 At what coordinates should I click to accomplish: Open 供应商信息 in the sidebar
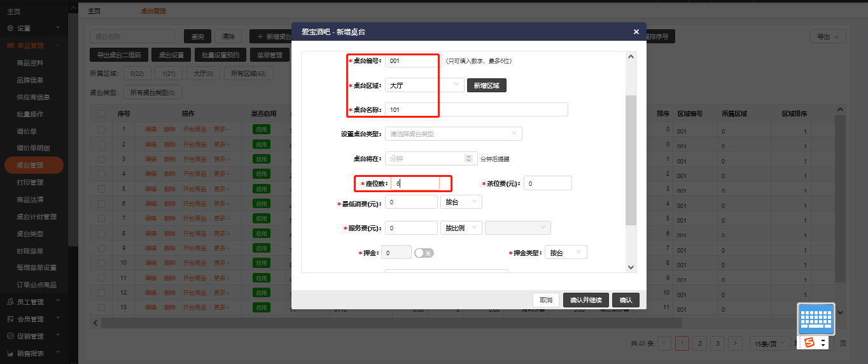tap(33, 97)
